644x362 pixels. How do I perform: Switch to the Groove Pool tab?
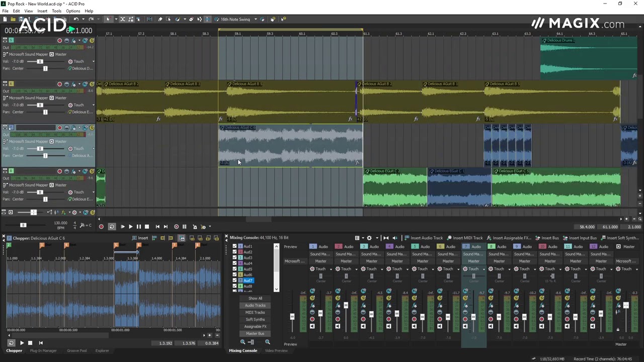point(76,350)
